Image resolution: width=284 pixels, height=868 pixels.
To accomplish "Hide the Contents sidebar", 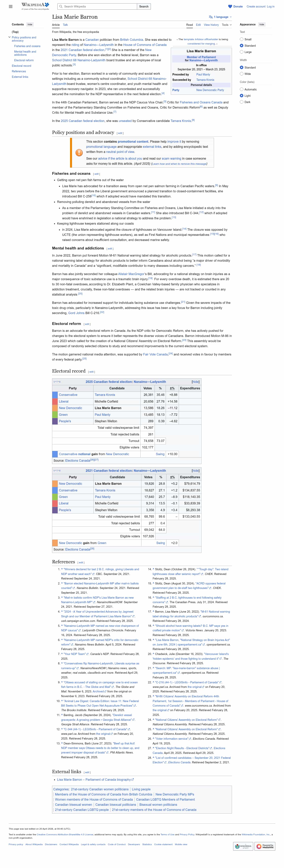I will click(x=30, y=24).
